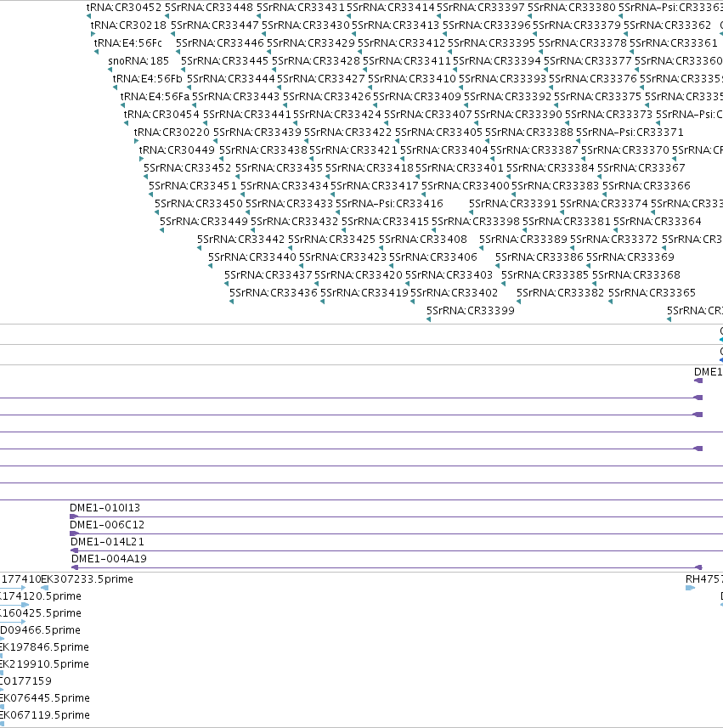Click the 5SrRNA:CR33380 label

click(572, 8)
